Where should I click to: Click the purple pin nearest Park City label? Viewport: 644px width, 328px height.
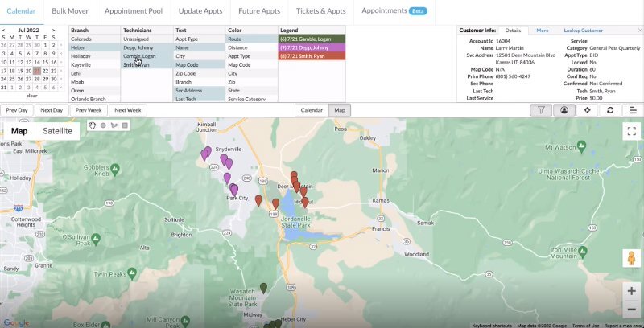pos(234,190)
